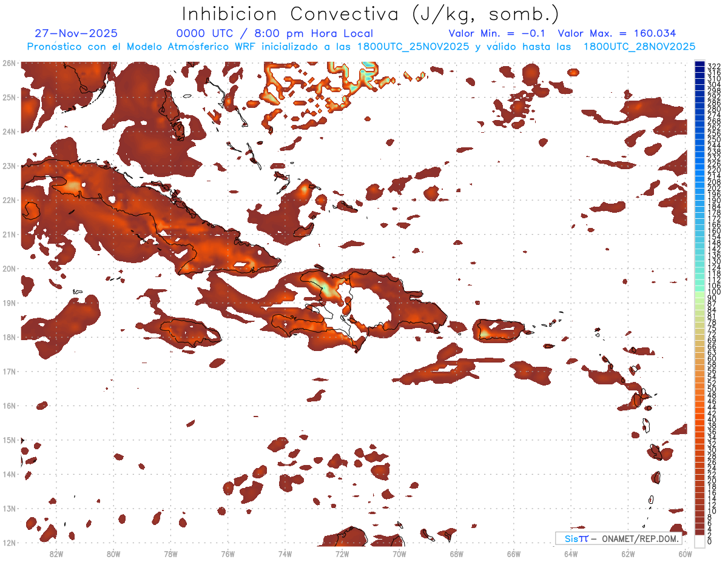
Task: Click the 20N latitude label
Action: coord(8,269)
